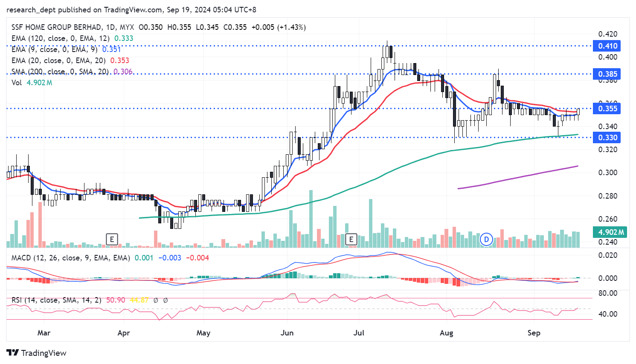The height and width of the screenshot is (364, 636).
Task: Click the Vol indicator legend label
Action: (x=17, y=83)
